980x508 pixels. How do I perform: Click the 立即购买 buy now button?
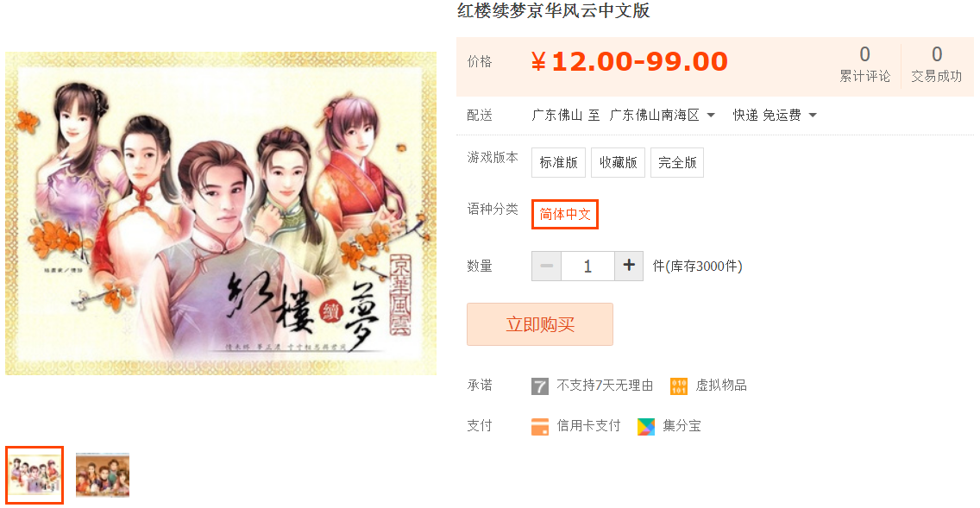click(x=540, y=324)
